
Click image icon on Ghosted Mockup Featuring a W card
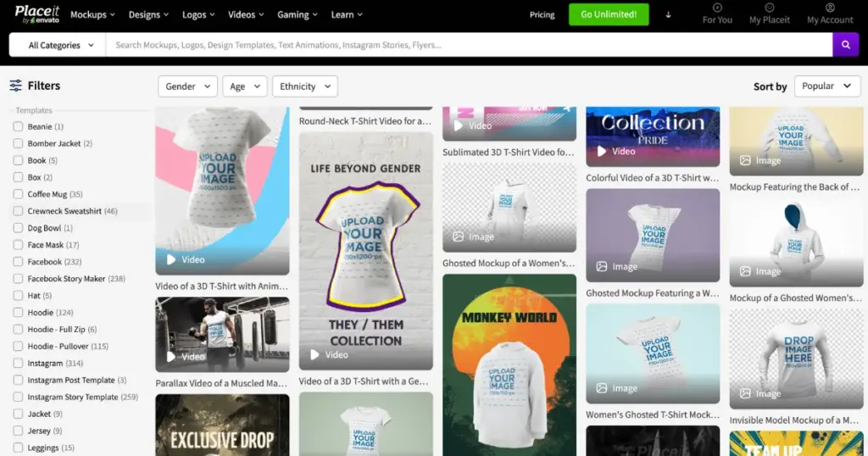pos(602,266)
